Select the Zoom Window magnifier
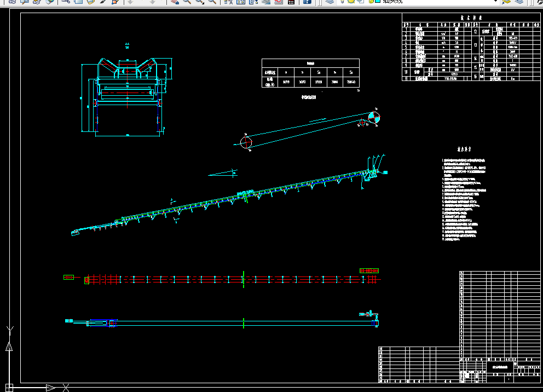This screenshot has width=543, height=392. 200,1
